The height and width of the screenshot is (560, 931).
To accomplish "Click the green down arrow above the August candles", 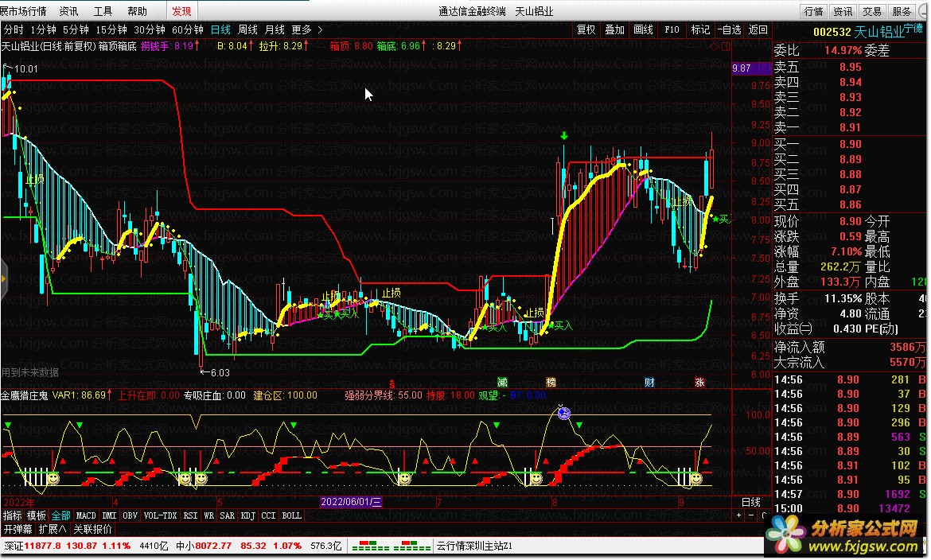I will pyautogui.click(x=563, y=136).
